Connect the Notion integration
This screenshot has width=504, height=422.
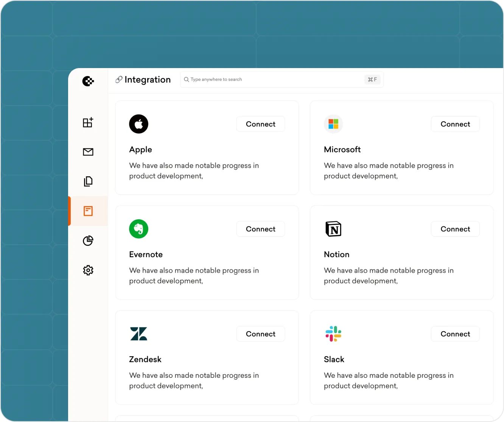[x=455, y=229]
